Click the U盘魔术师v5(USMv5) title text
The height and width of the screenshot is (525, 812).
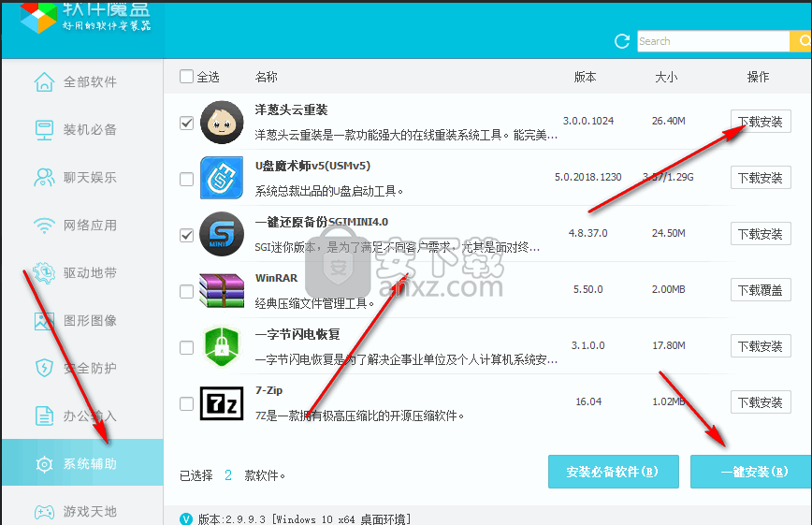point(312,166)
